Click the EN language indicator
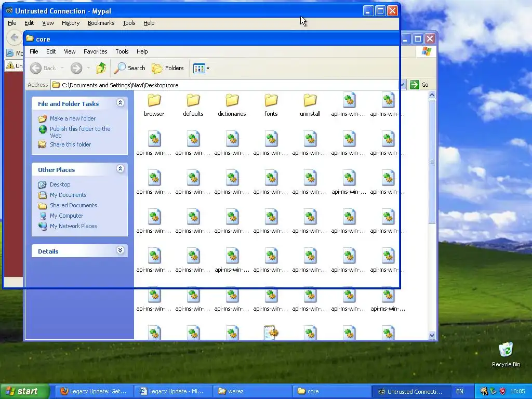Image resolution: width=532 pixels, height=399 pixels. [x=460, y=392]
